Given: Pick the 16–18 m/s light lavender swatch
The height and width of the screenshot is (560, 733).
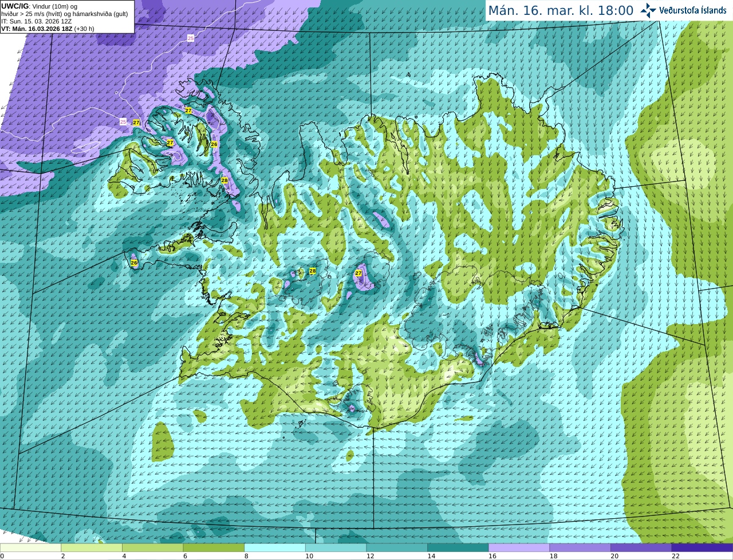Looking at the screenshot, I should click(519, 547).
